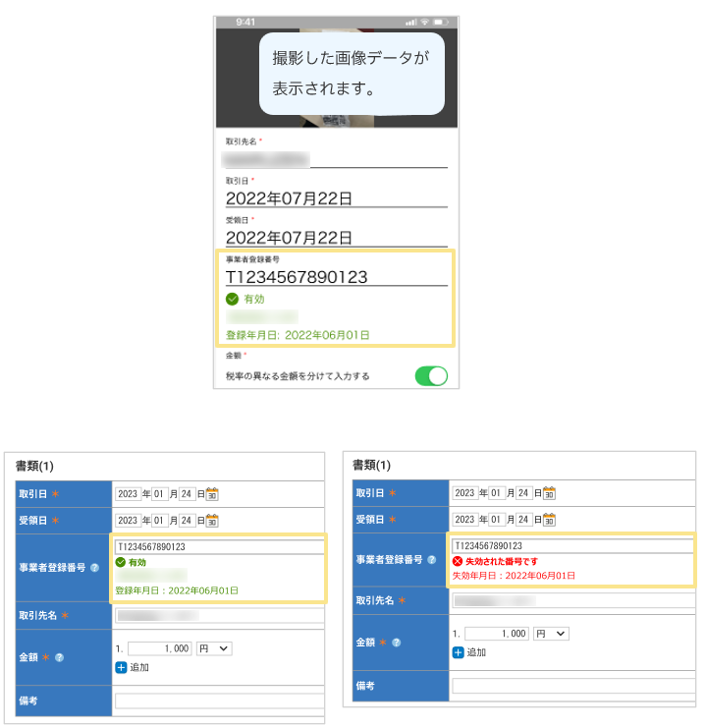Viewport: 706px width, 728px height.
Task: Tap the mobile 取引日 field 2022年07月22日
Action: 336,197
